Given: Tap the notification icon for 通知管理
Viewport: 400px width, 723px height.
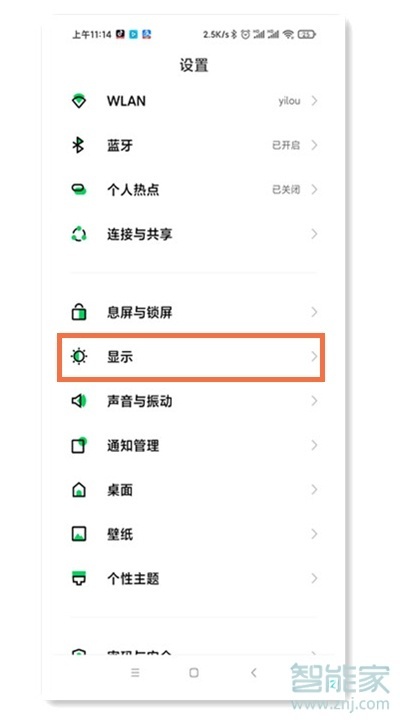Looking at the screenshot, I should click(79, 445).
